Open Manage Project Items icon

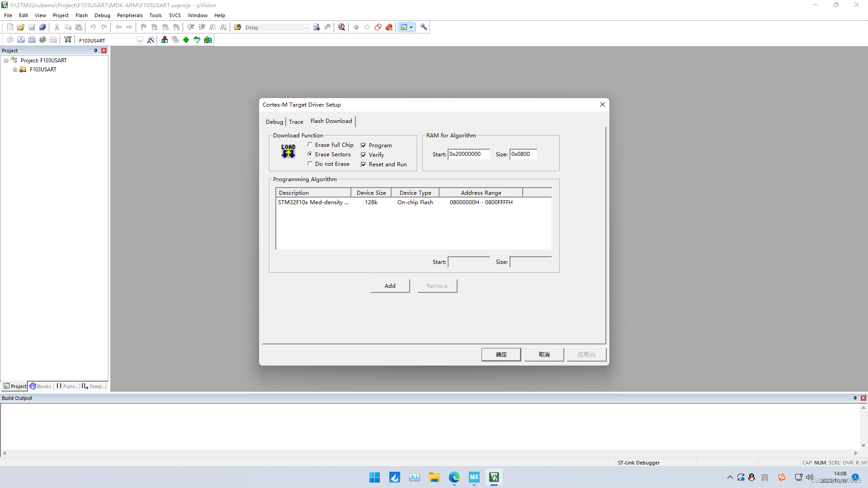pyautogui.click(x=164, y=40)
